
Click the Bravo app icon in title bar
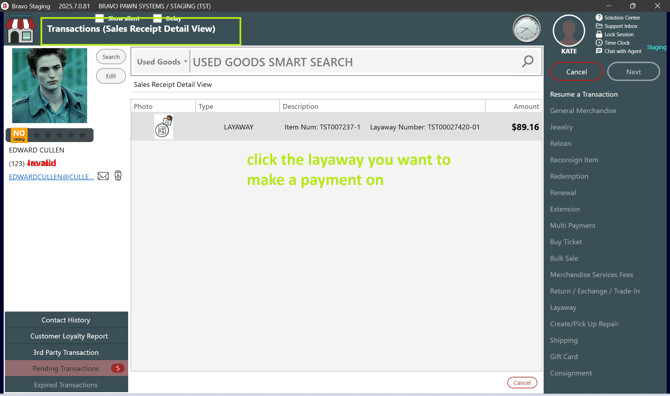click(x=5, y=6)
